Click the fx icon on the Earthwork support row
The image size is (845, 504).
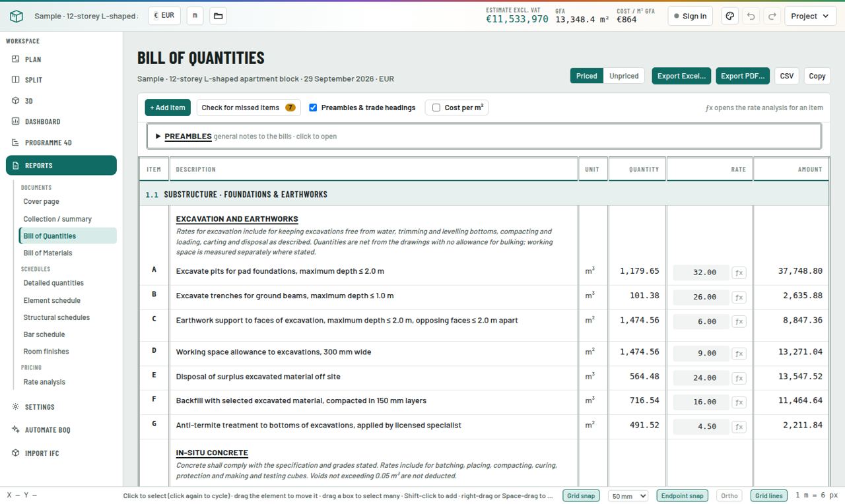point(739,321)
